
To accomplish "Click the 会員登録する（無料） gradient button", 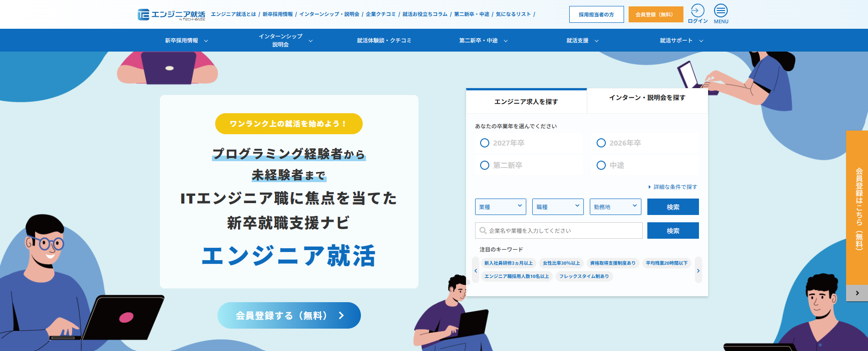I will click(289, 315).
